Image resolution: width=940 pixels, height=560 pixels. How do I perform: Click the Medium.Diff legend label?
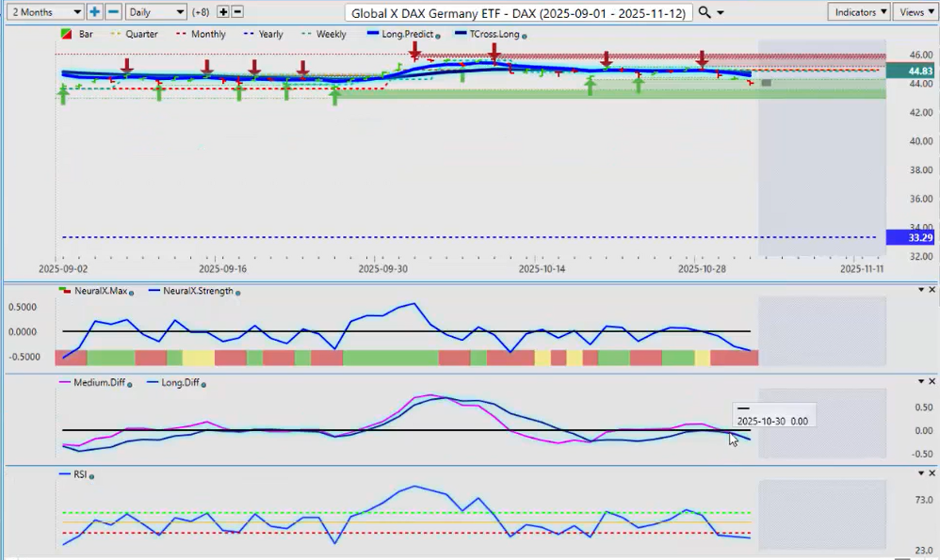89,383
